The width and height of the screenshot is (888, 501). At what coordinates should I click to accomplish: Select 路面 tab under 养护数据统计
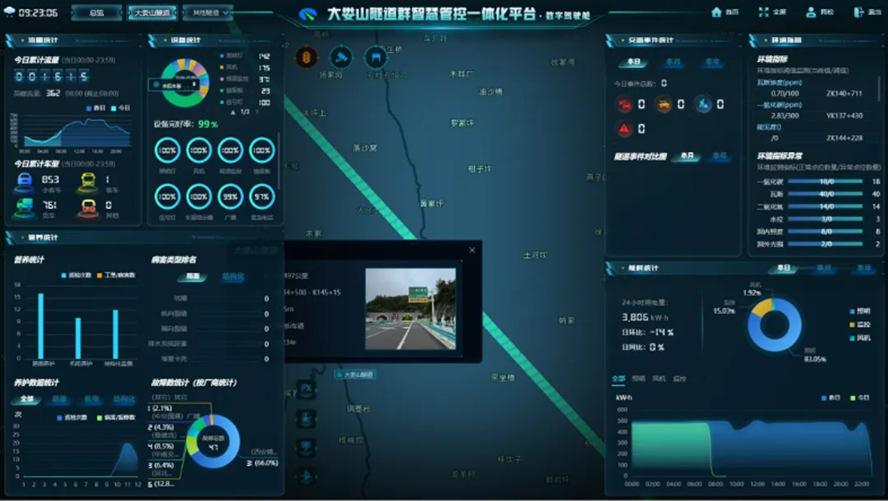[x=59, y=399]
